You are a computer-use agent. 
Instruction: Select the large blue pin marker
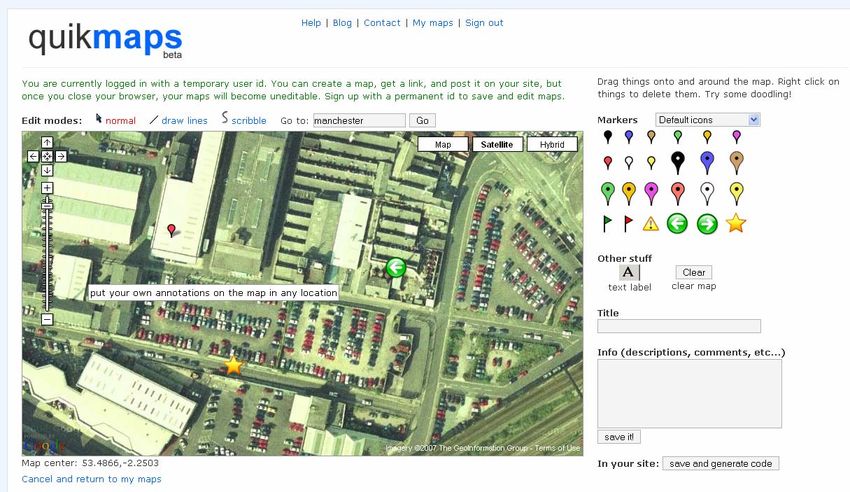click(x=707, y=162)
